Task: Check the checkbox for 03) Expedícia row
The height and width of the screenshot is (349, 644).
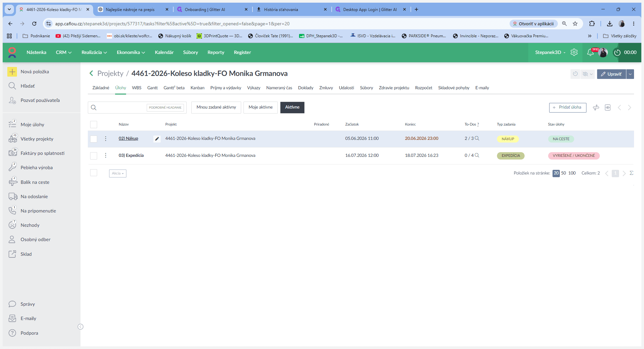Action: (x=94, y=156)
